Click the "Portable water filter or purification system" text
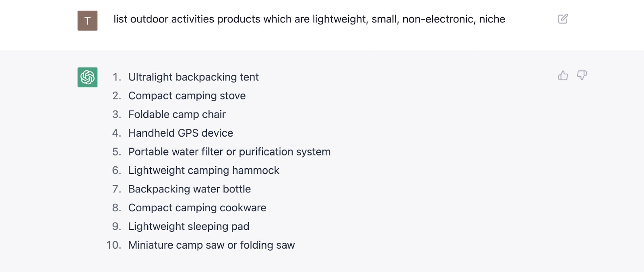Image resolution: width=644 pixels, height=272 pixels. [229, 152]
